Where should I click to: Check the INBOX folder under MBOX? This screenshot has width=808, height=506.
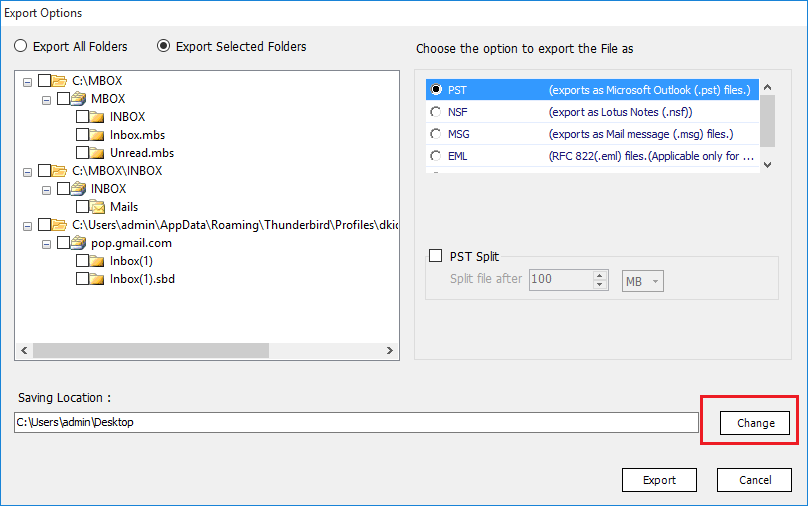pos(82,116)
